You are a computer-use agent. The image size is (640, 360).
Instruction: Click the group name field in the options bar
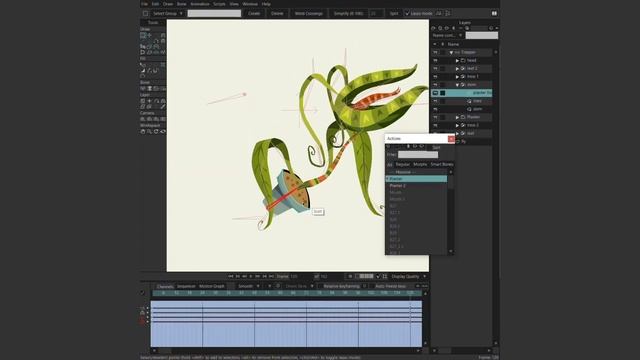point(214,13)
